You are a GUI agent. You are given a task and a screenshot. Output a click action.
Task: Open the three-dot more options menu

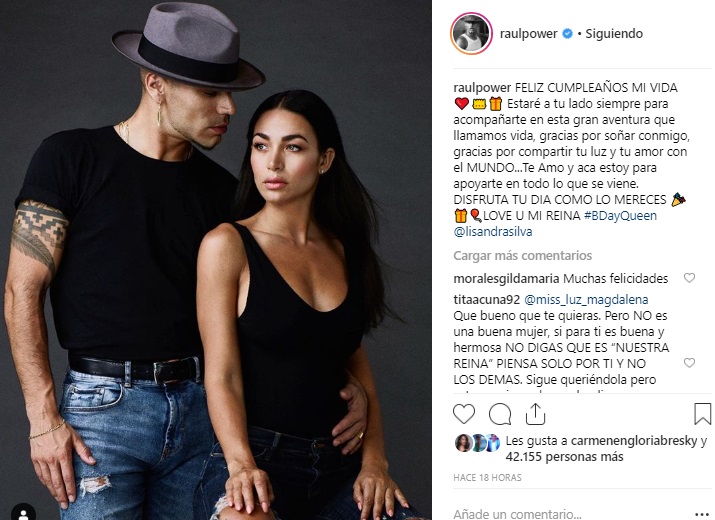click(x=703, y=515)
